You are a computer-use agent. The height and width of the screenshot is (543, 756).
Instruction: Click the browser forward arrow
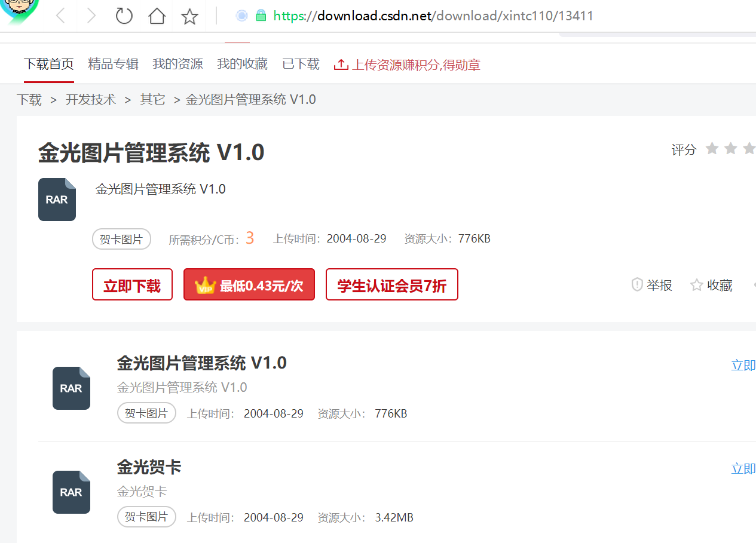coord(91,16)
